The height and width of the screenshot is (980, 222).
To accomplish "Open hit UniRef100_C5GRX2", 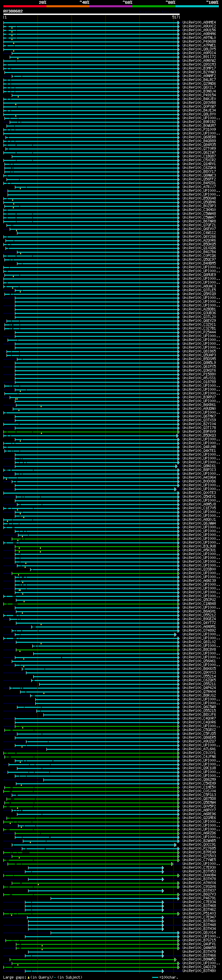I will pyautogui.click(x=199, y=730).
